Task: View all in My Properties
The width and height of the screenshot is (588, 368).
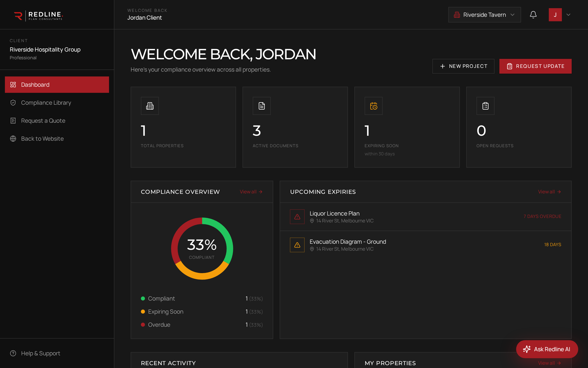Action: coord(549,363)
